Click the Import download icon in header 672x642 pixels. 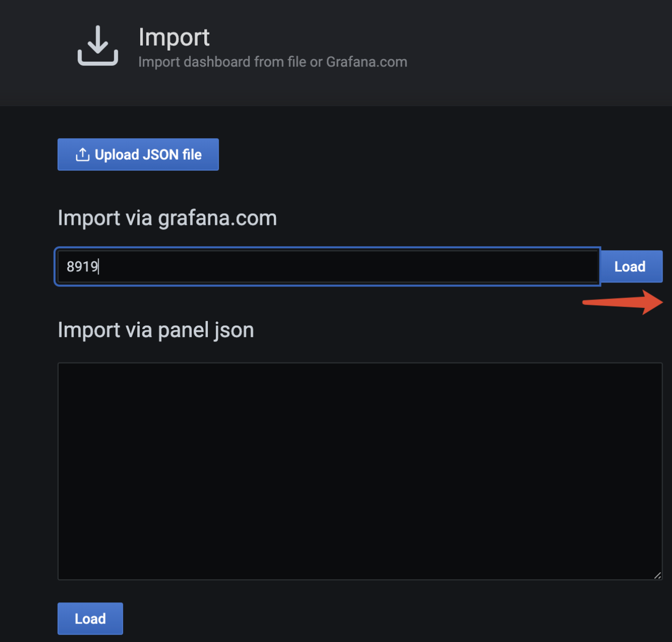pos(98,46)
